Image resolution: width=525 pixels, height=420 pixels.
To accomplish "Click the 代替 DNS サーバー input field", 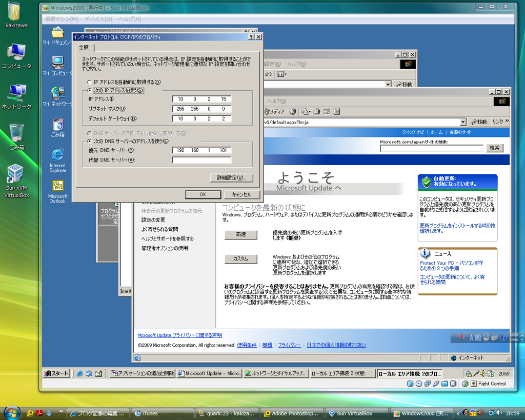I will coord(201,160).
